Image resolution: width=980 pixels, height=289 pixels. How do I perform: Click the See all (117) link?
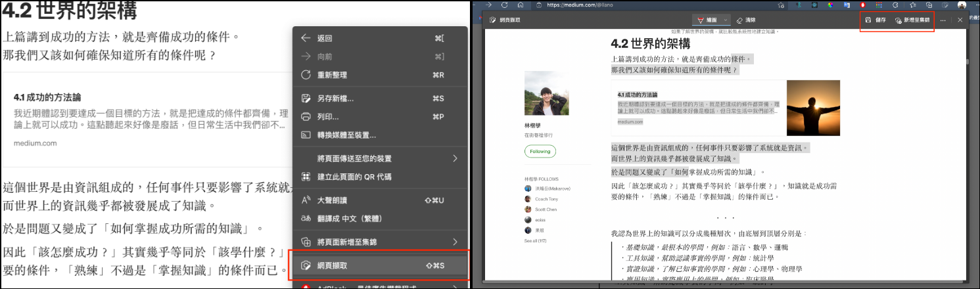(x=536, y=241)
